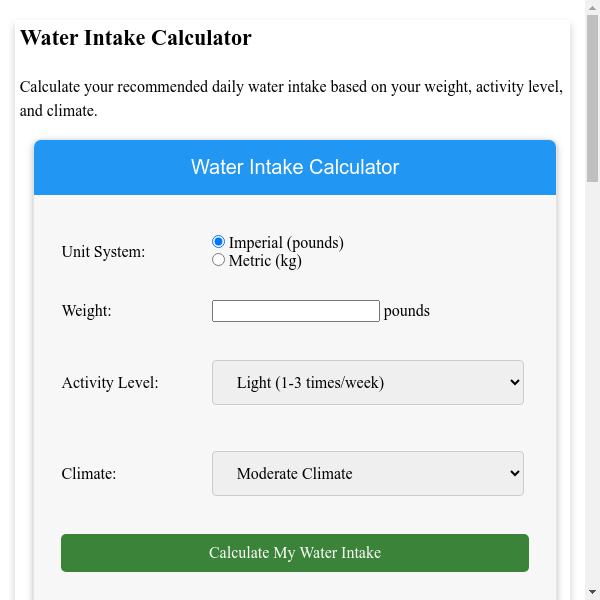Click the 'Metric (kg)' option label text
The width and height of the screenshot is (600, 600).
tap(265, 261)
